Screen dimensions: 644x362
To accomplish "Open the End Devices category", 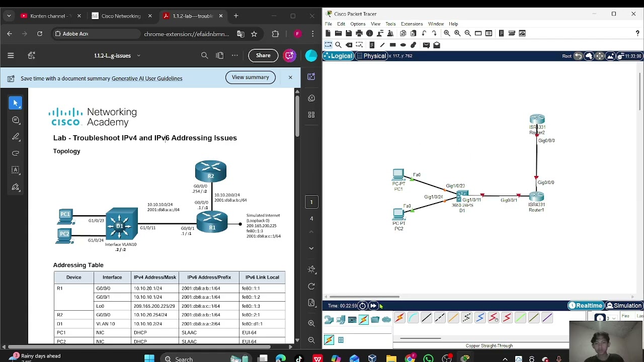I will click(341, 319).
